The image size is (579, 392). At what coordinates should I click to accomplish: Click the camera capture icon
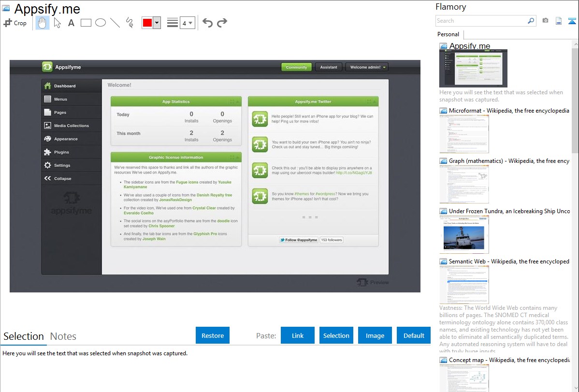tap(545, 21)
